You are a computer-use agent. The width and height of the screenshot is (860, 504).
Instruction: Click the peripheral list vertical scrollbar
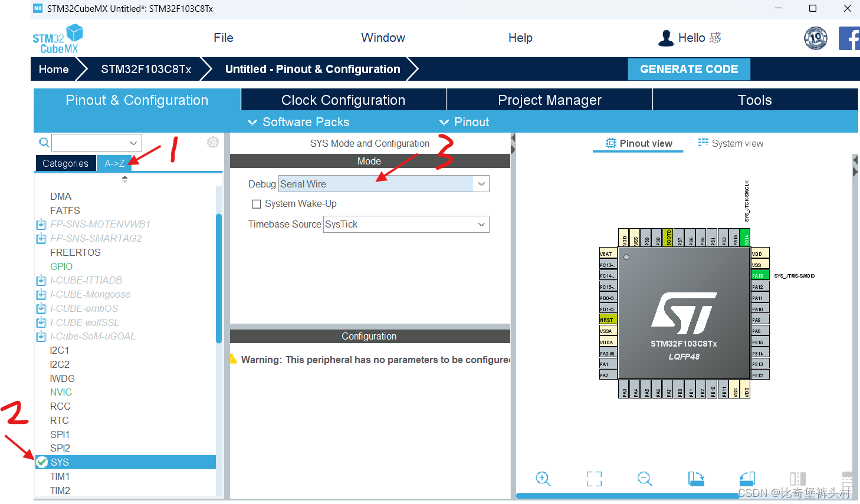coord(219,278)
